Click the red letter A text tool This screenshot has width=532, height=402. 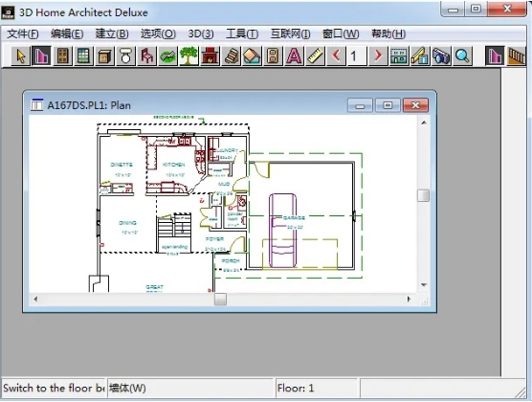[x=294, y=56]
